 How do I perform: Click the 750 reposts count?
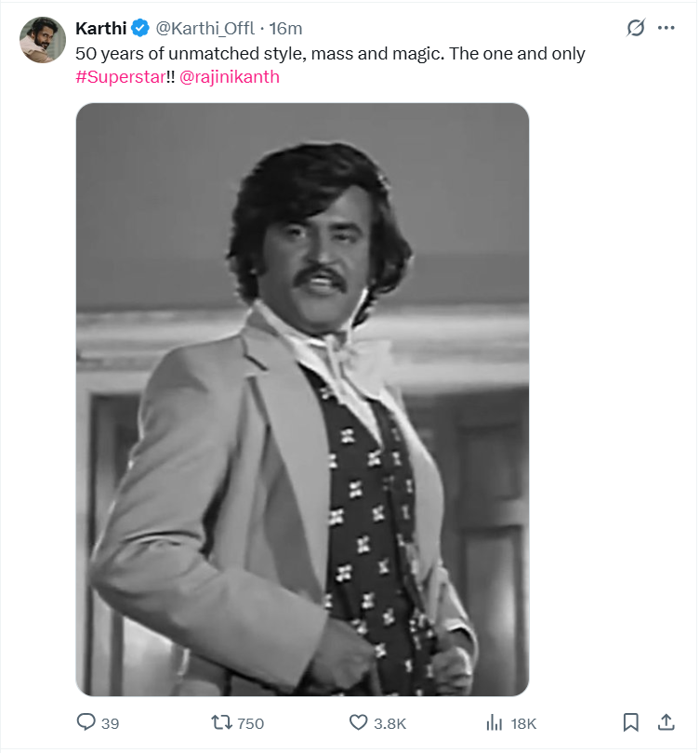tap(250, 723)
